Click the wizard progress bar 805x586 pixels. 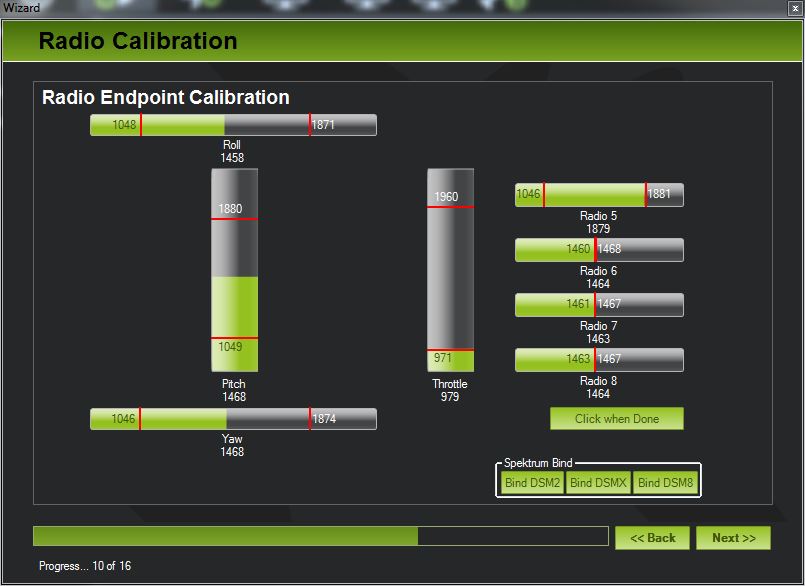(321, 536)
